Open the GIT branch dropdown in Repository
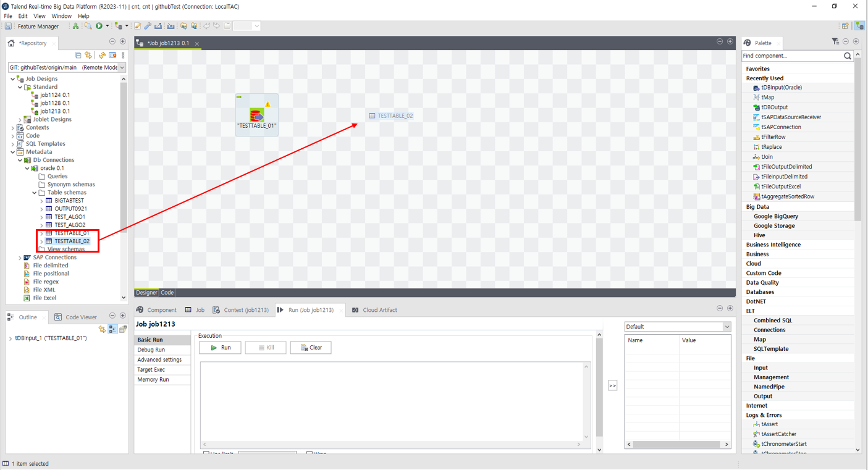This screenshot has height=470, width=868. [x=122, y=68]
